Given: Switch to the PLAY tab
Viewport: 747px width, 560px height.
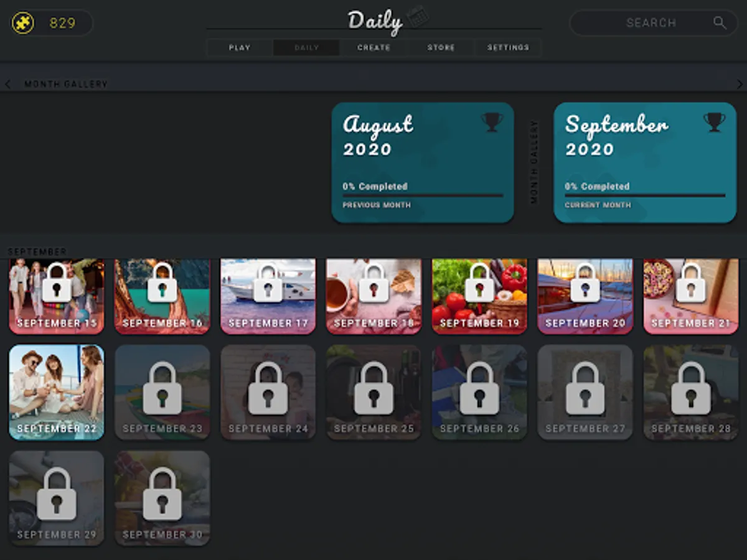Looking at the screenshot, I should click(240, 47).
